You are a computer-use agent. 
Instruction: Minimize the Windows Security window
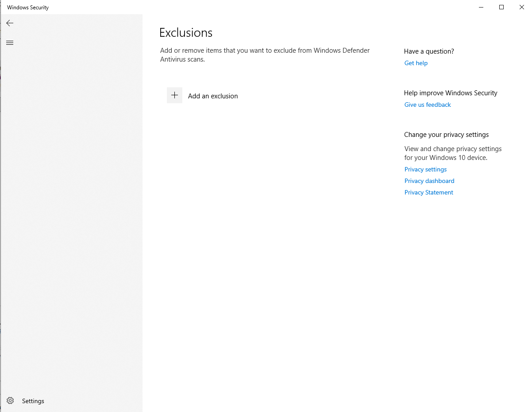(x=481, y=7)
